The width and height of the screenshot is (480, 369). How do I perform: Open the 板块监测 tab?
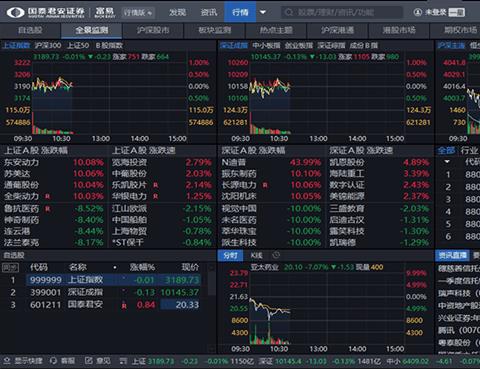[215, 30]
